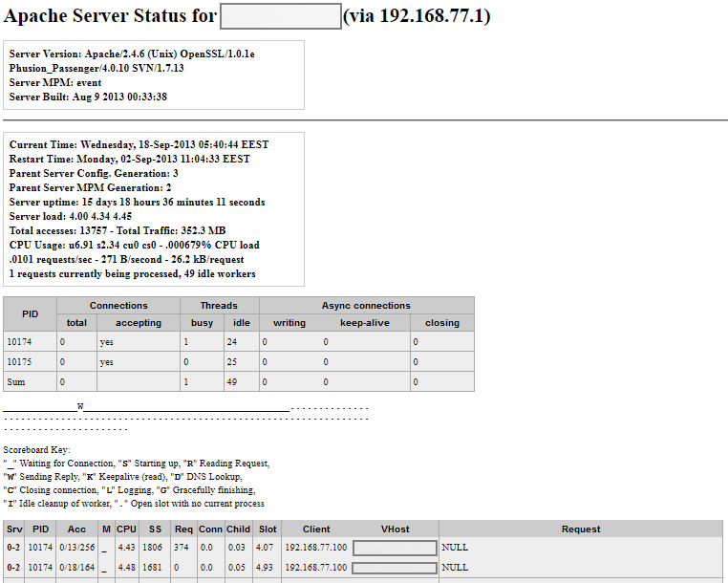728x583 pixels.
Task: Click the 'idle' sub-header
Action: [242, 323]
